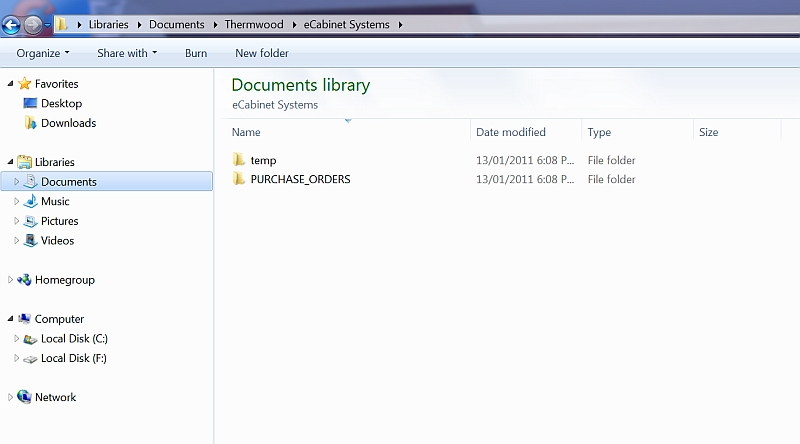This screenshot has height=444, width=800.
Task: Click the New folder button
Action: (x=262, y=53)
